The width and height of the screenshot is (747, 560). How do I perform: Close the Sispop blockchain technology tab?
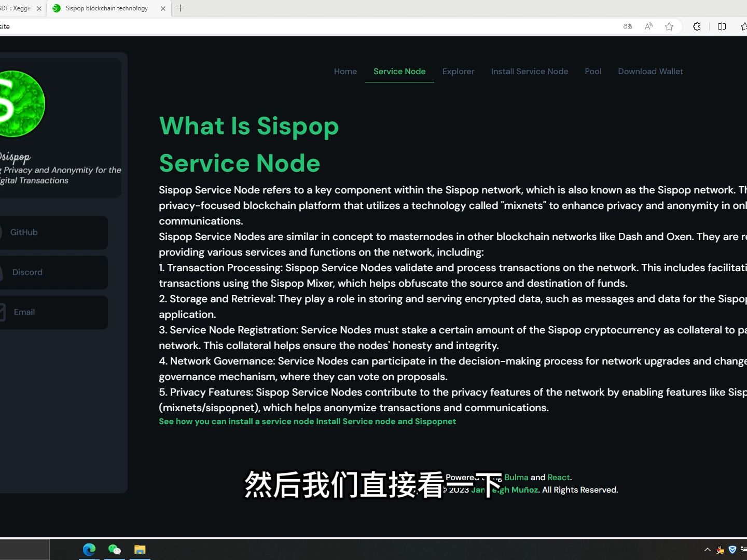pos(163,8)
